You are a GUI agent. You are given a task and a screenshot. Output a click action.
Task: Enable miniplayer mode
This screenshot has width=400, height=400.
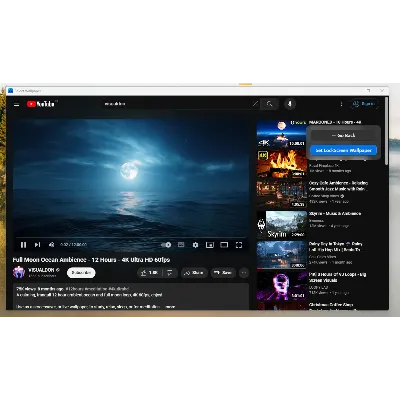point(210,245)
